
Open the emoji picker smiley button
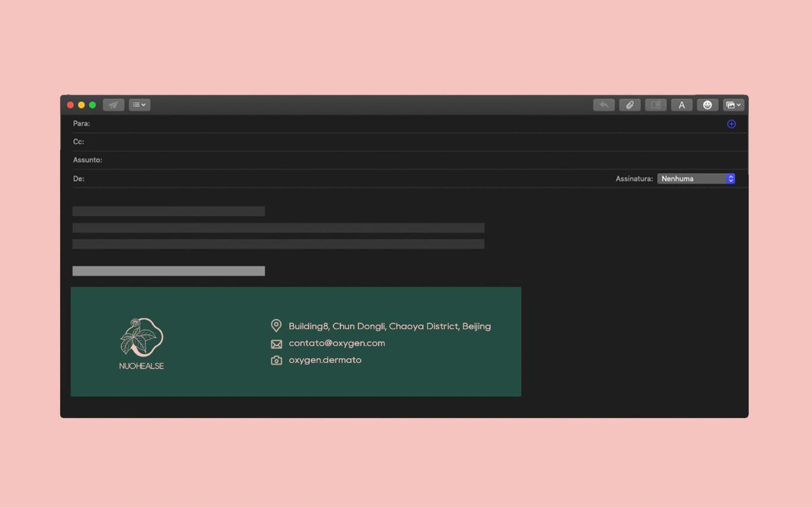(x=707, y=105)
